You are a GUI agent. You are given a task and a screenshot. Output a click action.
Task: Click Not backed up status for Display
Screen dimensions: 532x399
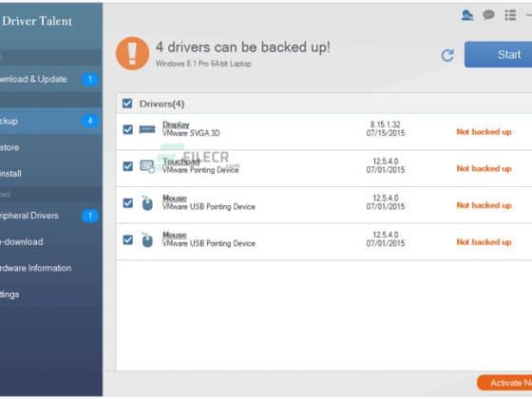pyautogui.click(x=484, y=132)
